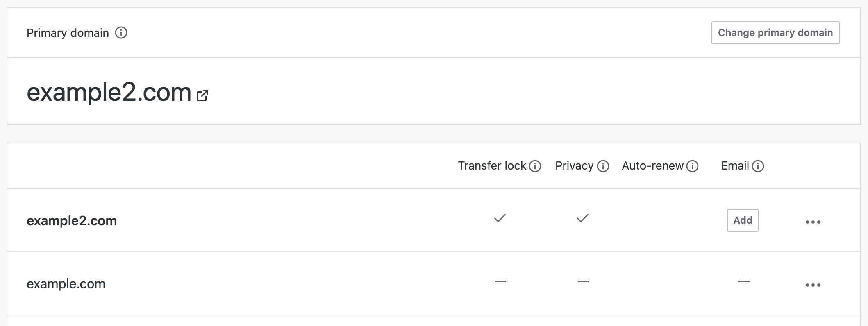This screenshot has width=868, height=326.
Task: Click the Privacy dash for example.com
Action: [x=583, y=282]
